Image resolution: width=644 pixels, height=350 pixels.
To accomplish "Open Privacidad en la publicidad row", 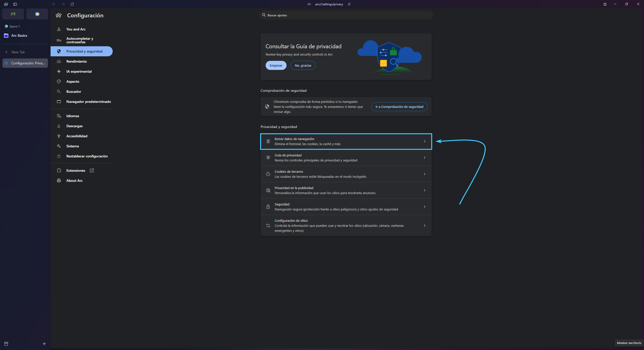I will click(346, 190).
